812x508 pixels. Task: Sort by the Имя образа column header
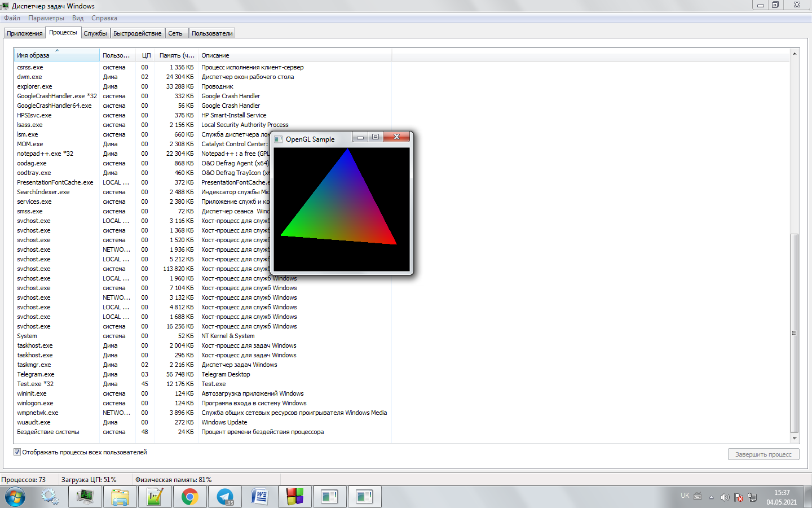pyautogui.click(x=56, y=55)
